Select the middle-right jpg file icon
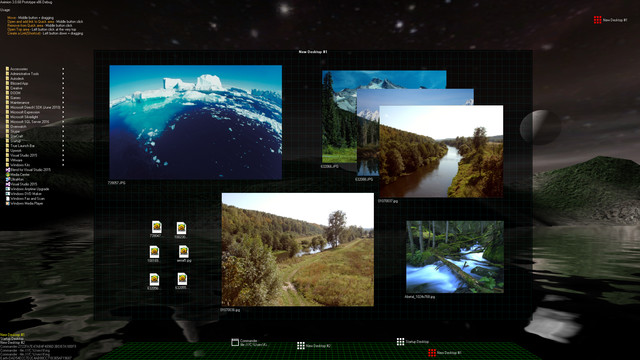This screenshot has height=360, width=640. click(183, 251)
